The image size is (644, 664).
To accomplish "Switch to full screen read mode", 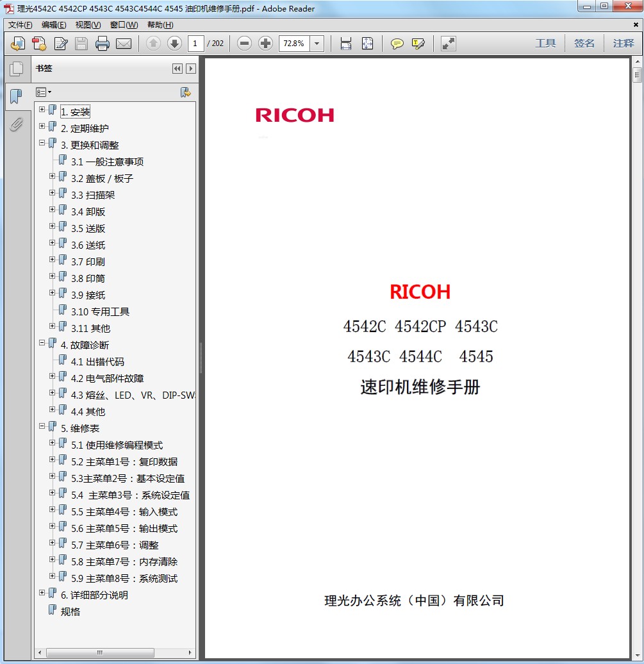I will (449, 44).
